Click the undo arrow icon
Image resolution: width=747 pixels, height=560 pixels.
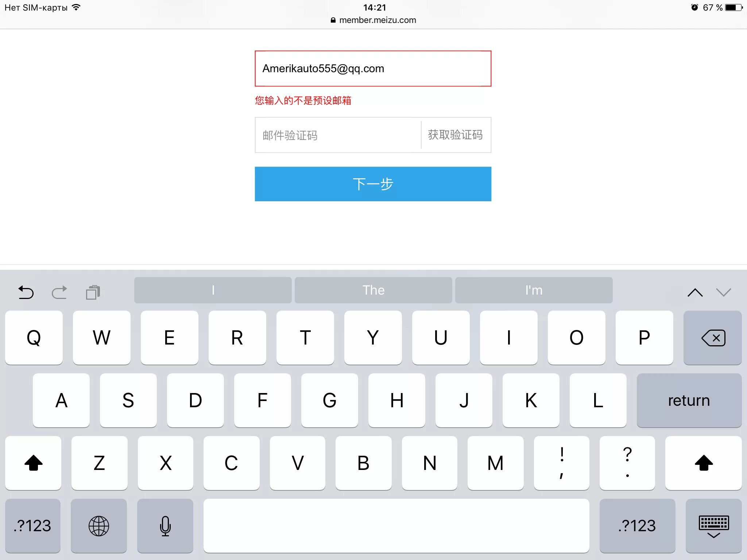[x=27, y=291]
